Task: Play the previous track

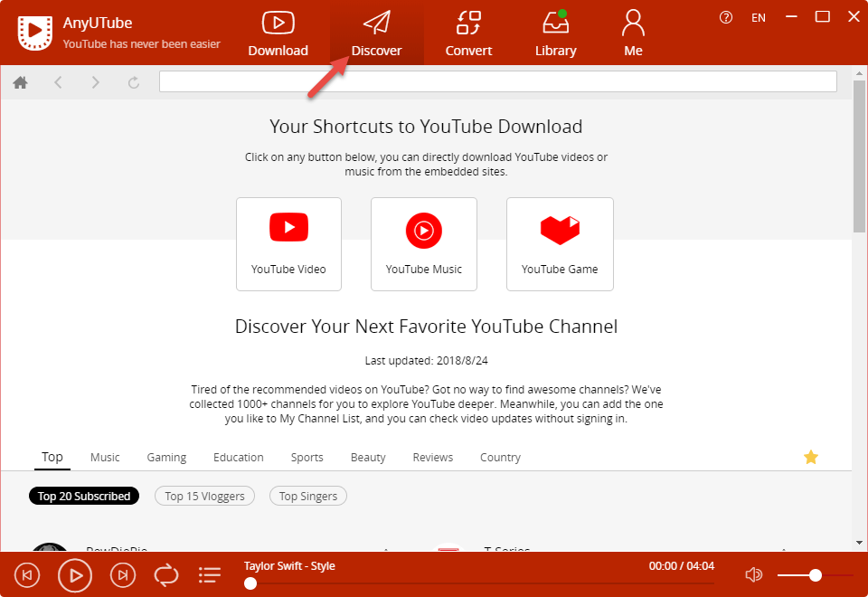Action: [x=27, y=575]
